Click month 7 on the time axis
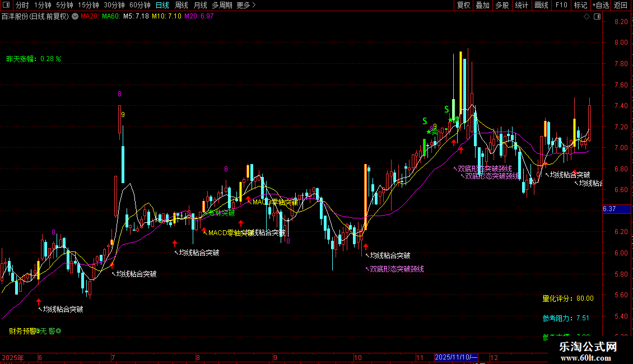 coord(114,358)
